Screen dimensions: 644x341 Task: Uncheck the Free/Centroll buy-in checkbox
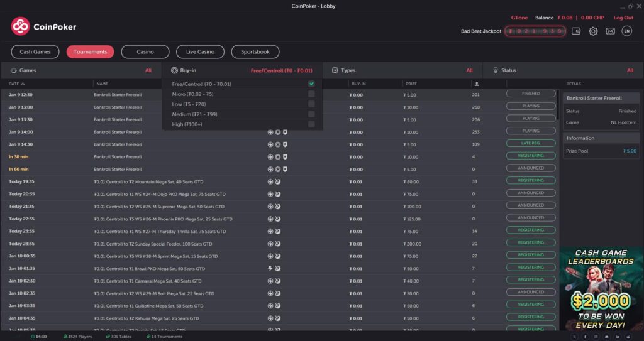coord(311,84)
